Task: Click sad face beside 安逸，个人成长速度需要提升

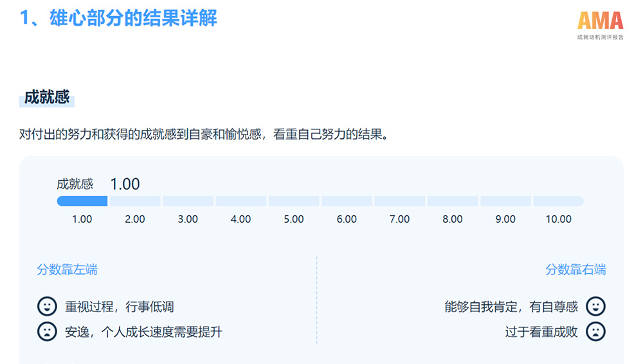Action: tap(47, 331)
